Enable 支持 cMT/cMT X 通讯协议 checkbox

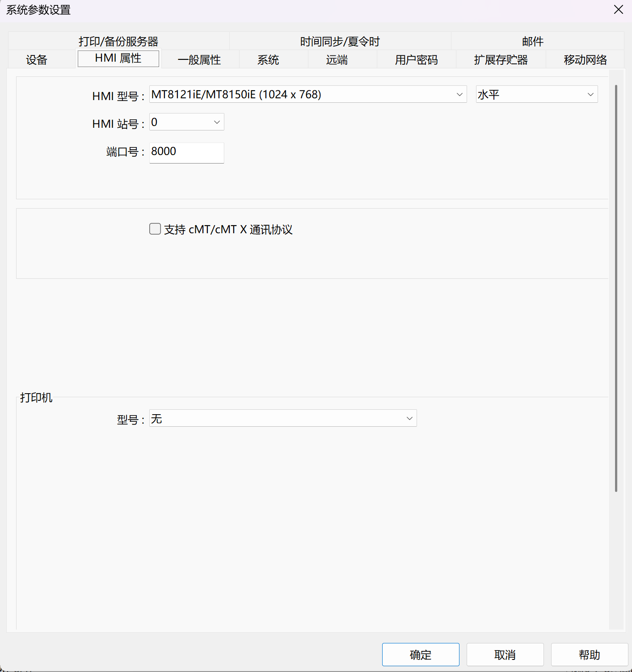click(155, 229)
